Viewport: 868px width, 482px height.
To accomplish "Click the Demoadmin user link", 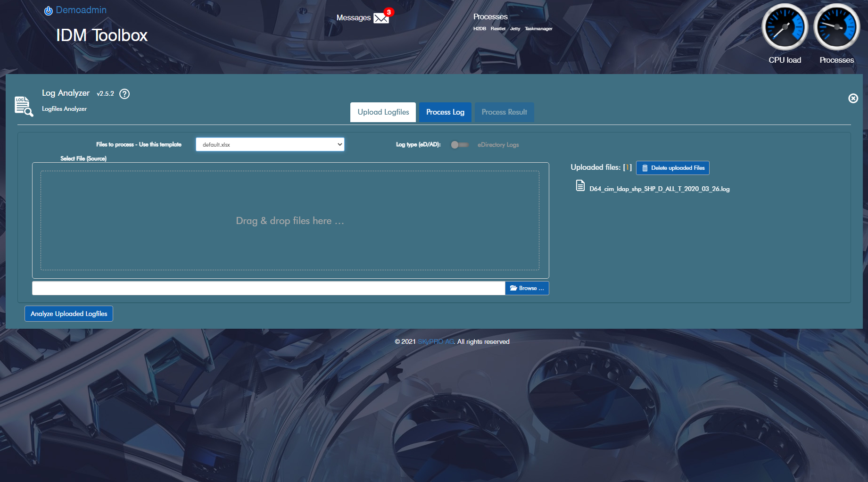I will click(81, 10).
